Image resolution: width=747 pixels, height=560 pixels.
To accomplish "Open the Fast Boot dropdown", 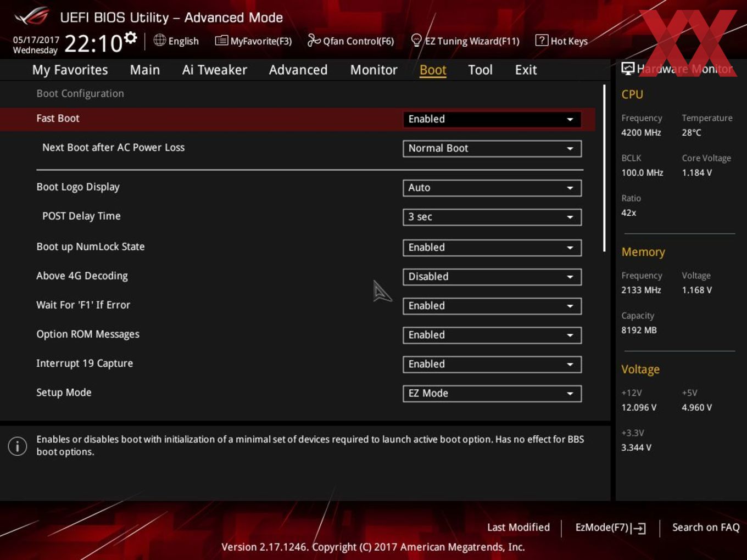I will [492, 119].
